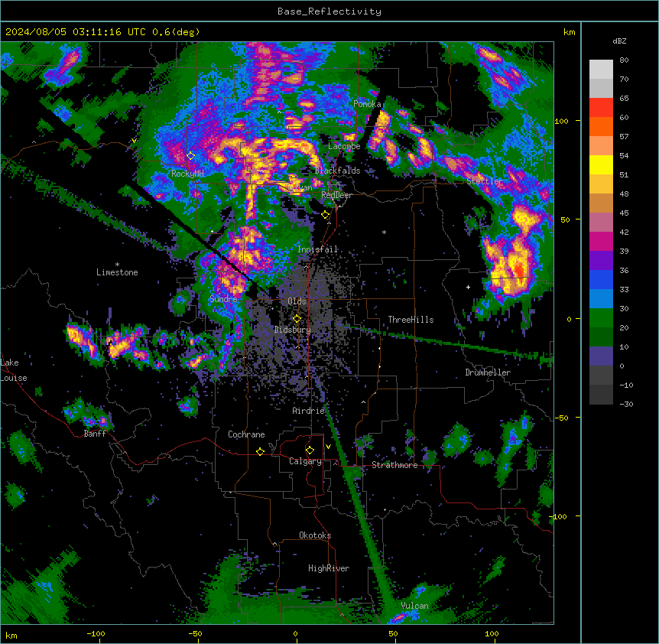Select the HighRiver label

point(329,568)
